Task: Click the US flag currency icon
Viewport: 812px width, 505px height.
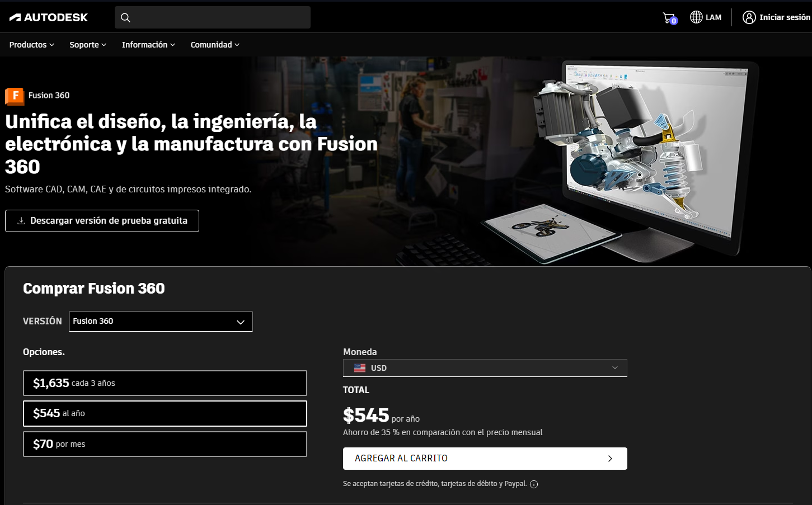Action: pyautogui.click(x=360, y=368)
